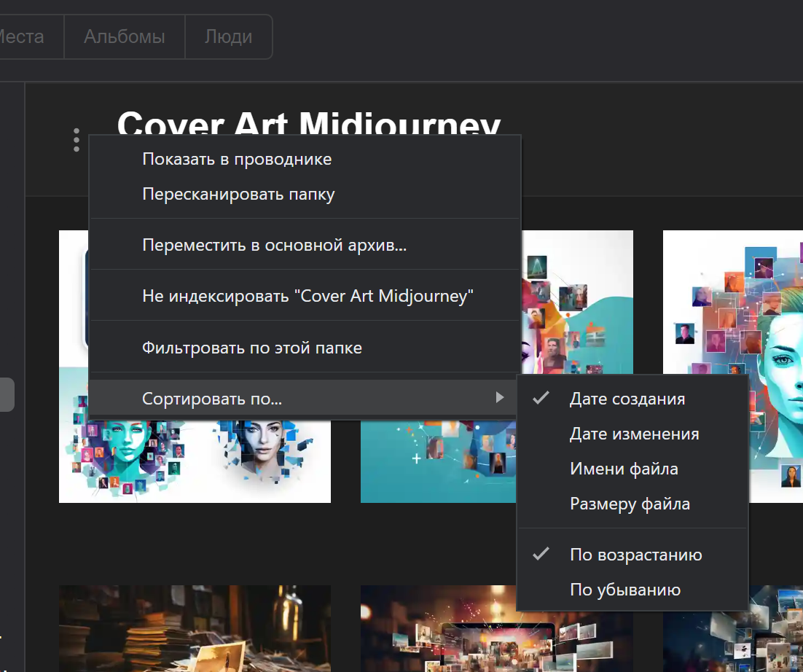Sort by Размеру файла
Viewport: 803px width, 672px height.
coord(632,504)
